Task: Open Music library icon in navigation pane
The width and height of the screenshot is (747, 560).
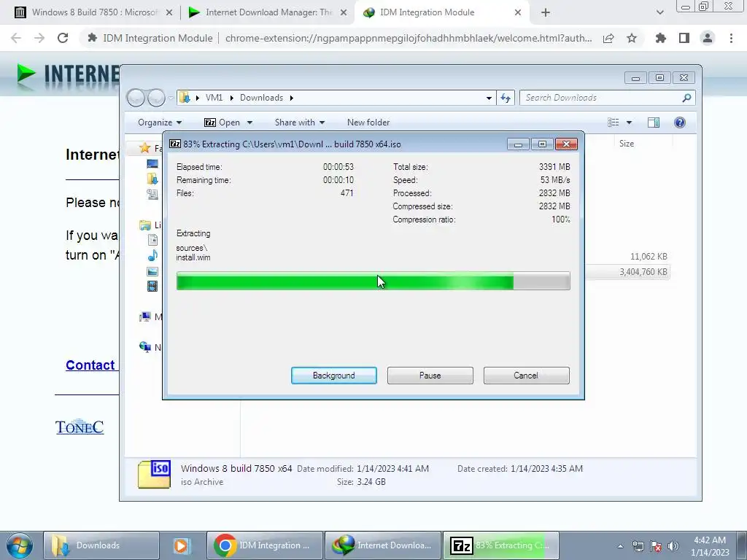Action: click(152, 256)
